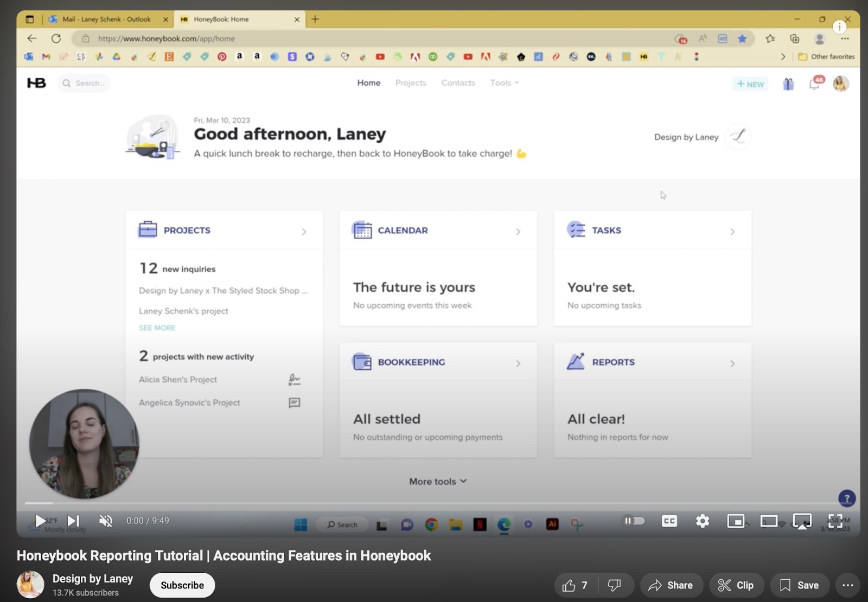Screen dimensions: 868x602
Task: Show more bookmarks with overflow chevron
Action: point(783,56)
